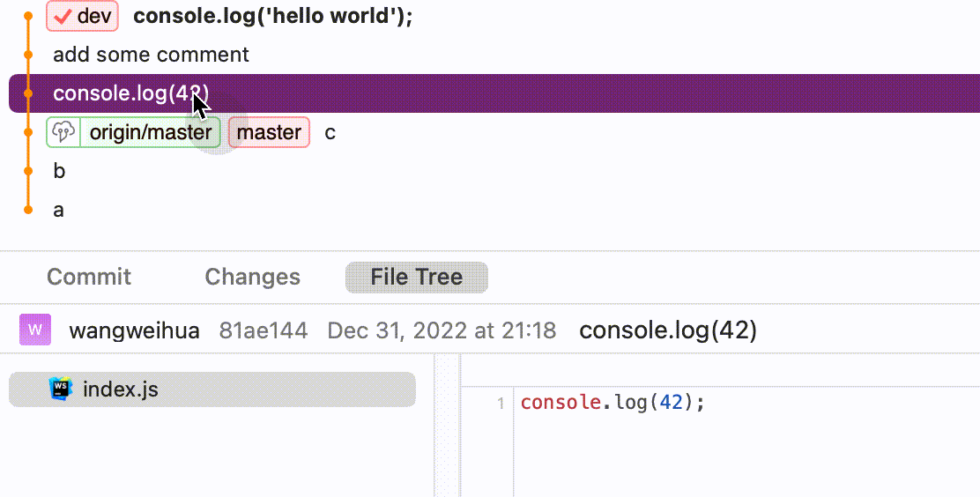The image size is (980, 497).
Task: Click the WebStorm file icon next to index.js
Action: pyautogui.click(x=61, y=389)
